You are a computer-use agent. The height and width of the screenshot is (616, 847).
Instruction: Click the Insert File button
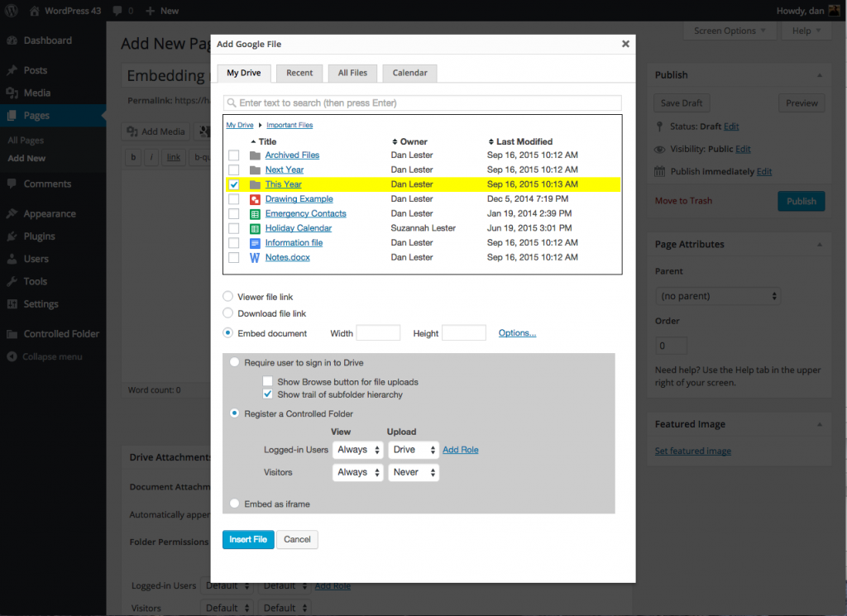click(248, 539)
